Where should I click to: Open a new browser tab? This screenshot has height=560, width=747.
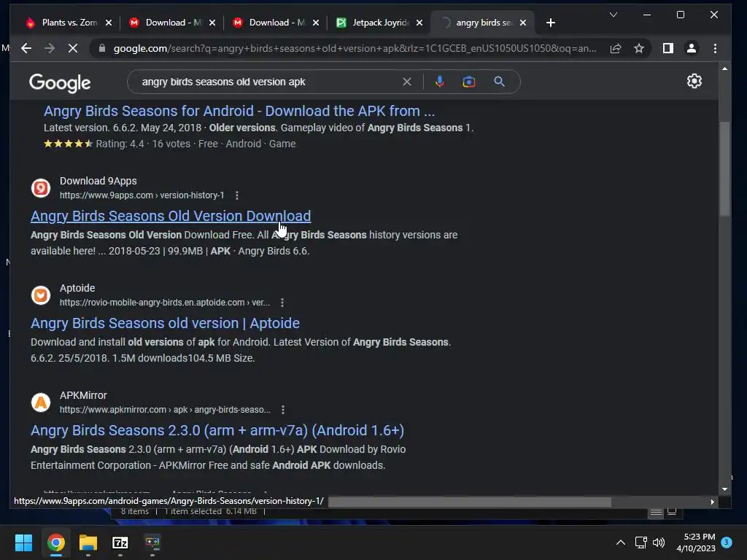[551, 23]
